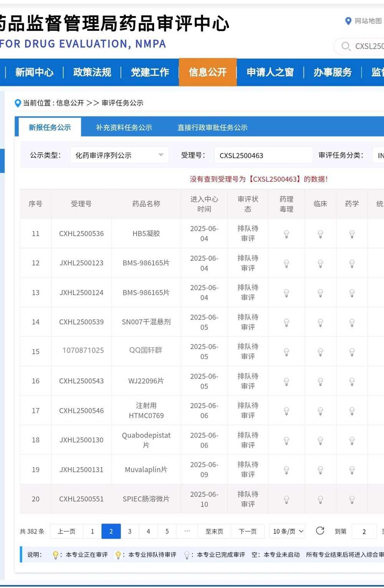The image size is (384, 588).
Task: Click pharmacology bulb icon for SN007干混悬剂 row
Action: (x=286, y=323)
